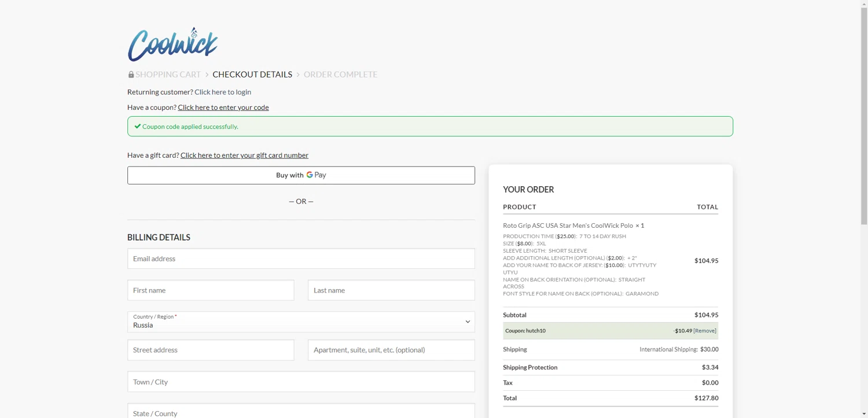868x418 pixels.
Task: Focus the First name field
Action: click(x=211, y=290)
